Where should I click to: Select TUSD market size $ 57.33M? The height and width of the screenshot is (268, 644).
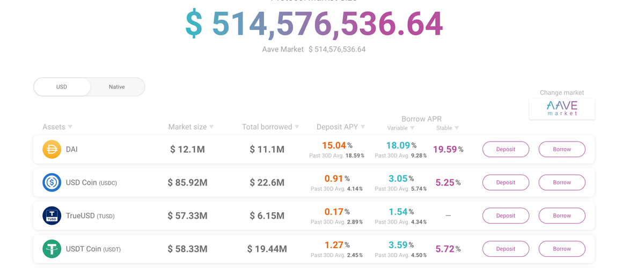pyautogui.click(x=187, y=216)
